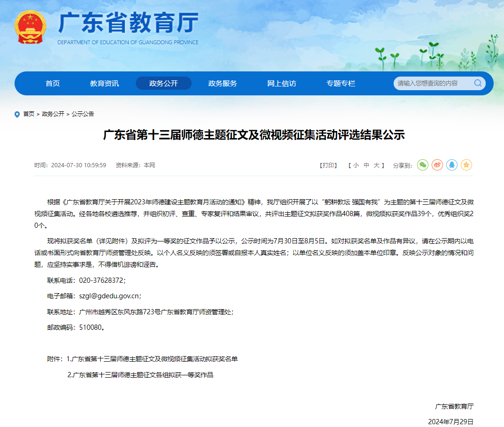Set font size to medium (中)
The image size is (504, 427).
(x=366, y=165)
